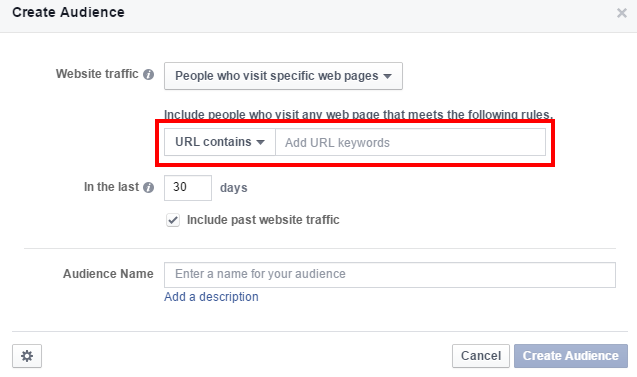Open the URL contains dropdown
The height and width of the screenshot is (377, 637).
(220, 142)
